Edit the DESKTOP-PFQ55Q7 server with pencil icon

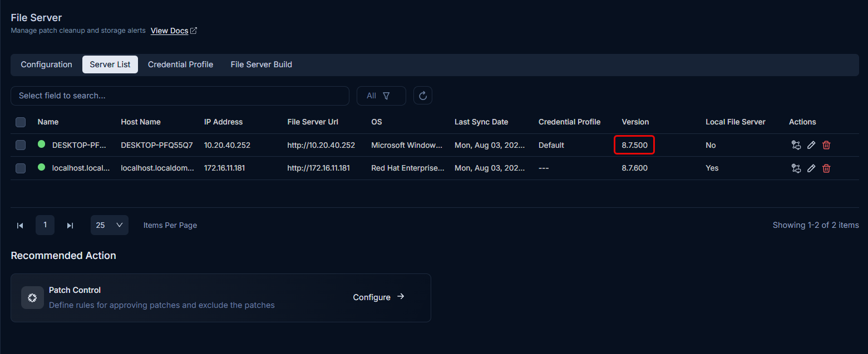click(x=811, y=145)
